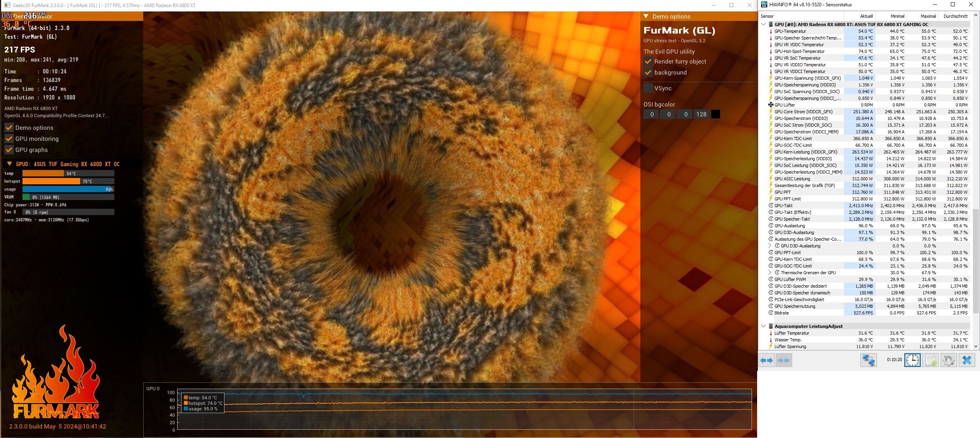Collapse the Demo options panel triangle

[x=646, y=16]
